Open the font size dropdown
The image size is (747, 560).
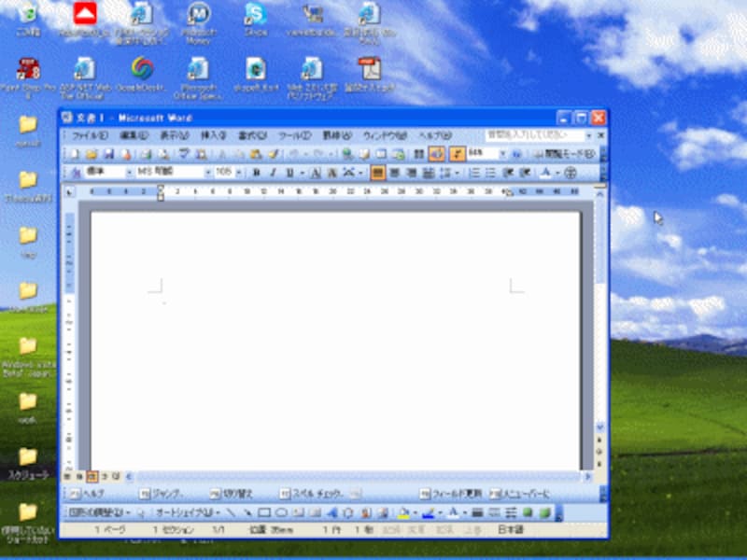click(x=240, y=173)
